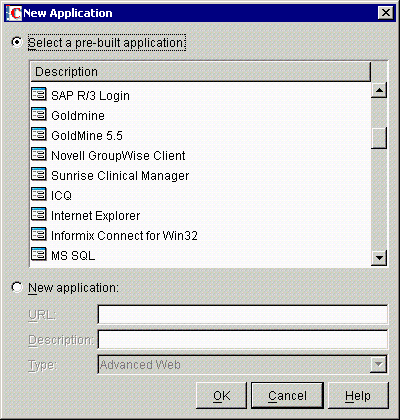
Task: Click the icon beside MS SQL
Action: point(39,254)
